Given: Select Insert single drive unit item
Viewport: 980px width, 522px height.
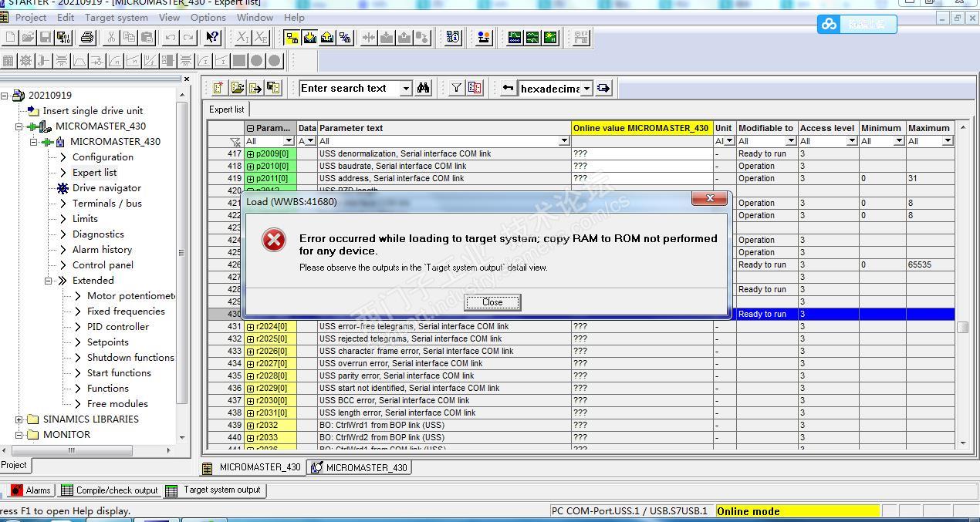Looking at the screenshot, I should pyautogui.click(x=93, y=111).
